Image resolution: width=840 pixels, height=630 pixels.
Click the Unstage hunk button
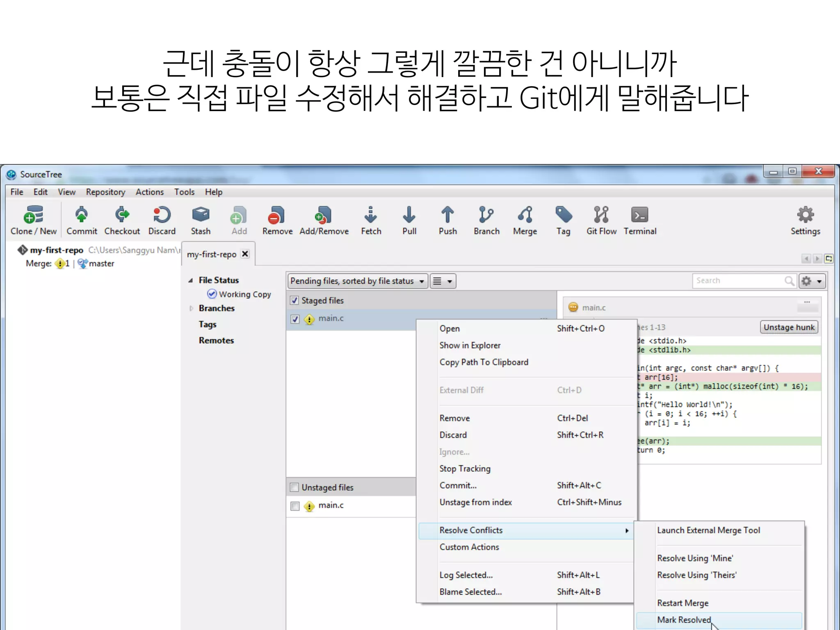point(789,327)
